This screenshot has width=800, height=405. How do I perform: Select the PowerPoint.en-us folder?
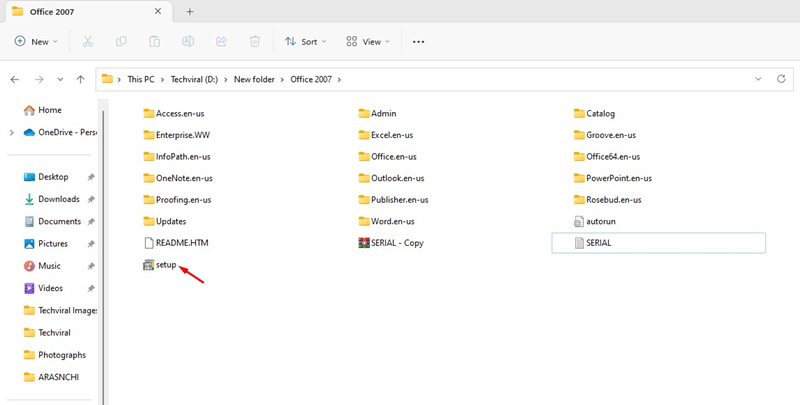(613, 178)
